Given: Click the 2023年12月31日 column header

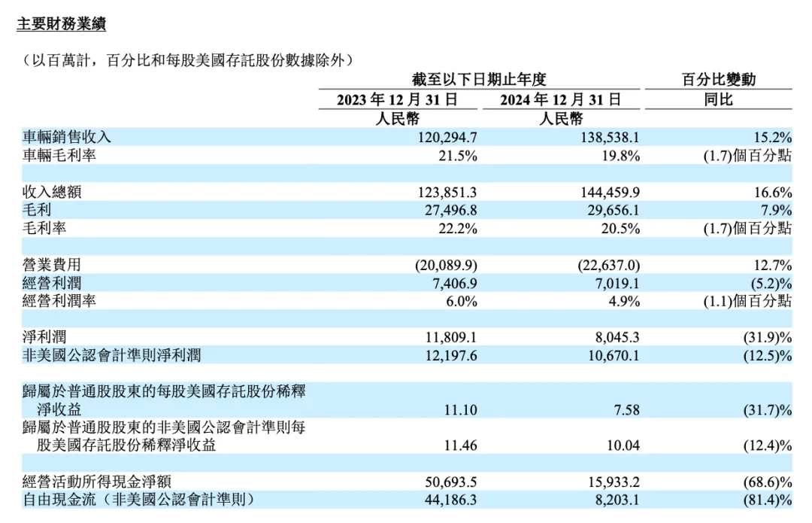Looking at the screenshot, I should click(397, 99).
